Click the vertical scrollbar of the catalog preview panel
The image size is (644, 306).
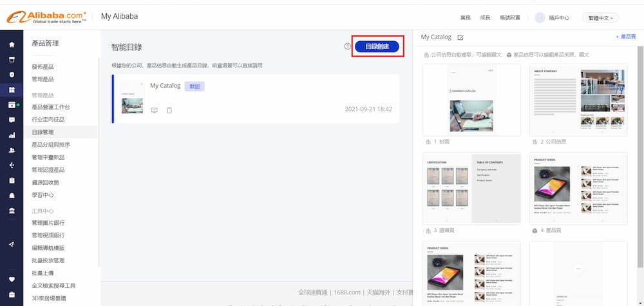point(640,158)
